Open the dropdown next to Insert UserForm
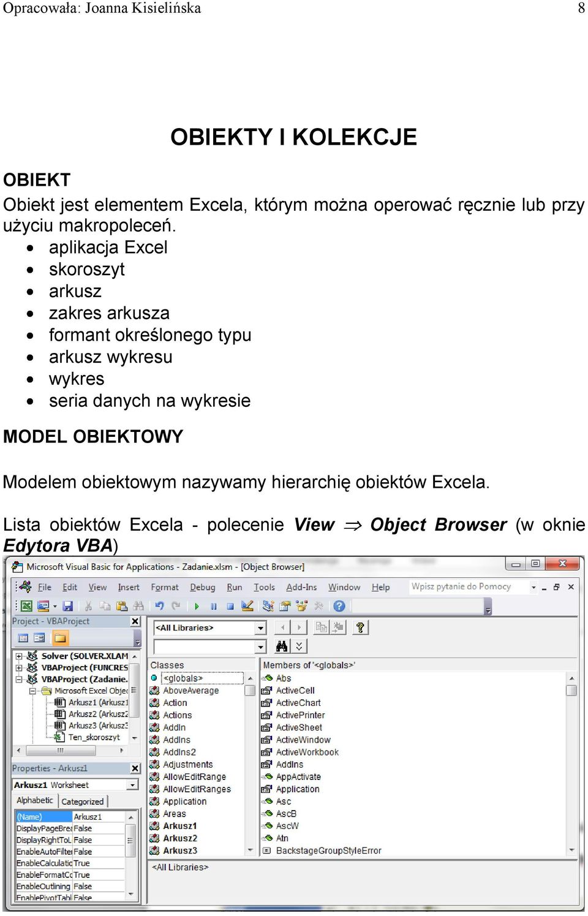588x916 pixels. tap(55, 607)
